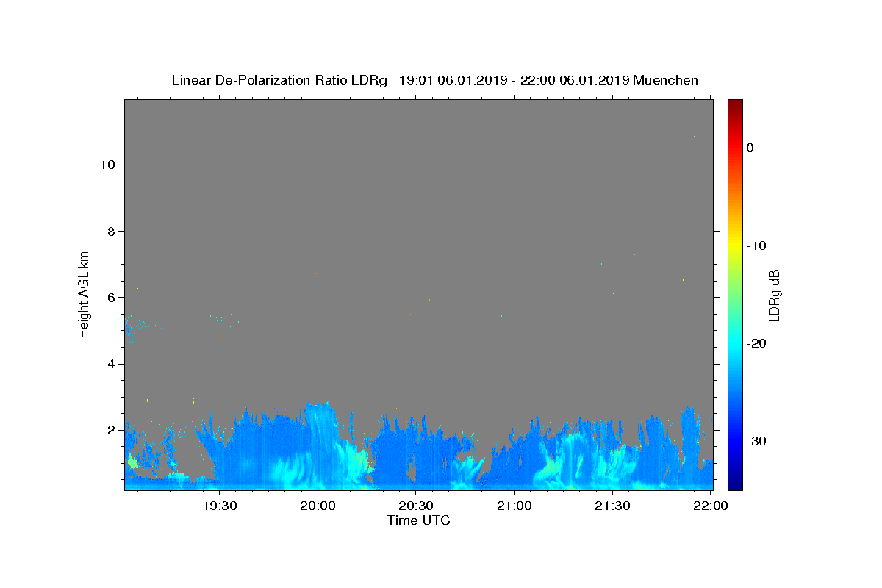Click the 'Time UTC' axis label

pyautogui.click(x=418, y=520)
